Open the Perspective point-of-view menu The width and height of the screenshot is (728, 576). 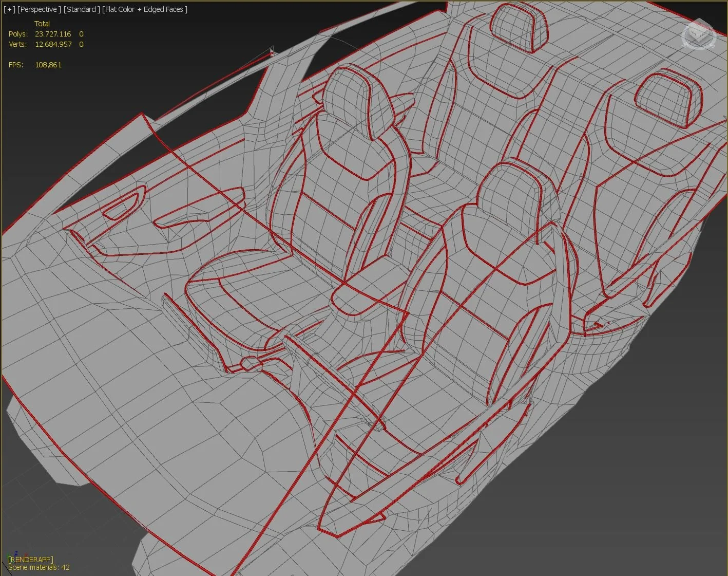[39, 9]
